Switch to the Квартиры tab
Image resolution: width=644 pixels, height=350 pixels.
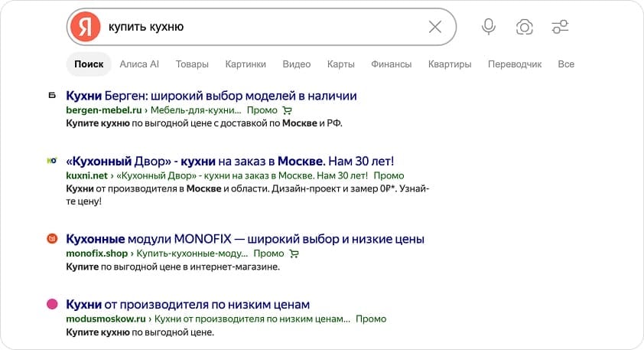(450, 64)
